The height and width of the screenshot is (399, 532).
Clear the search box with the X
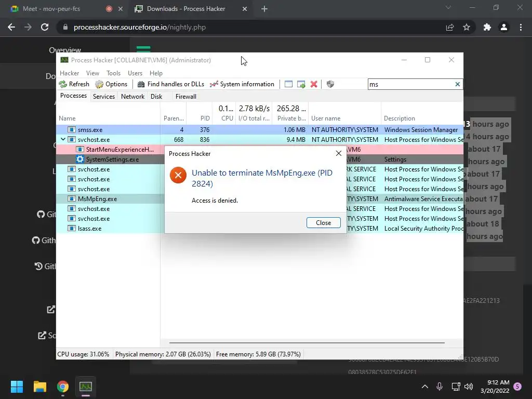pos(457,84)
